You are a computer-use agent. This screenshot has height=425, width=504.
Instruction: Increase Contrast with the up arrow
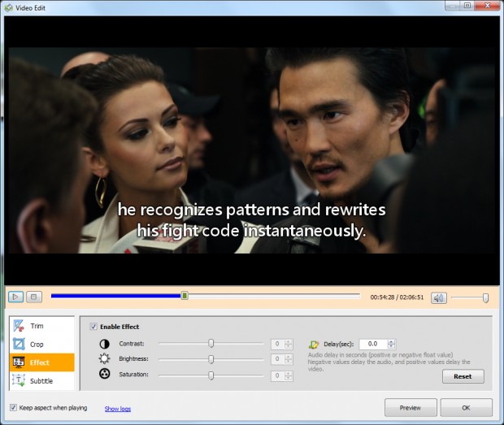pos(289,341)
